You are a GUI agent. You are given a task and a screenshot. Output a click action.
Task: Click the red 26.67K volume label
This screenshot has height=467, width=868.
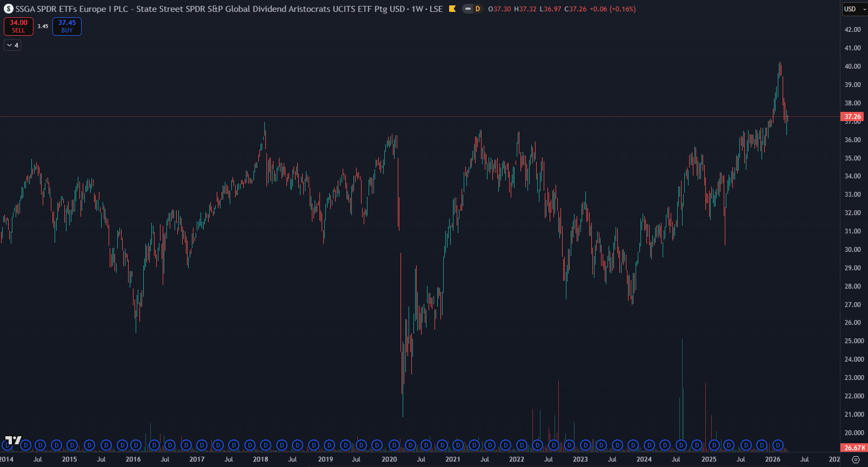852,448
